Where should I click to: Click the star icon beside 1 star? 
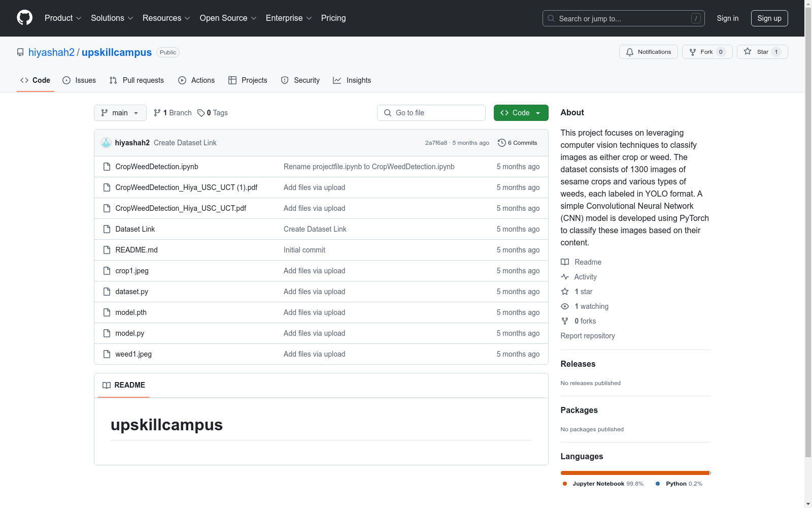565,292
